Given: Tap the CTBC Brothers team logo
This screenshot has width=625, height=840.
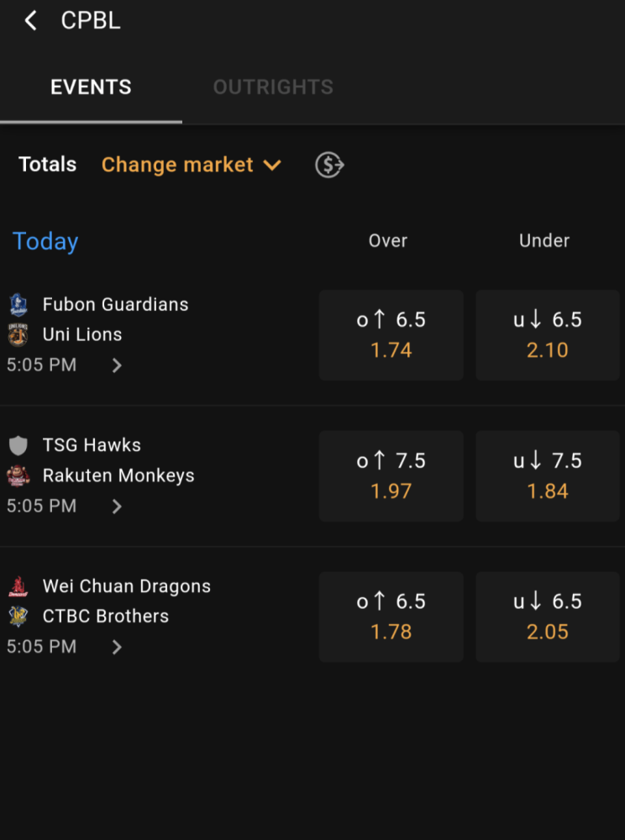Looking at the screenshot, I should tap(18, 616).
